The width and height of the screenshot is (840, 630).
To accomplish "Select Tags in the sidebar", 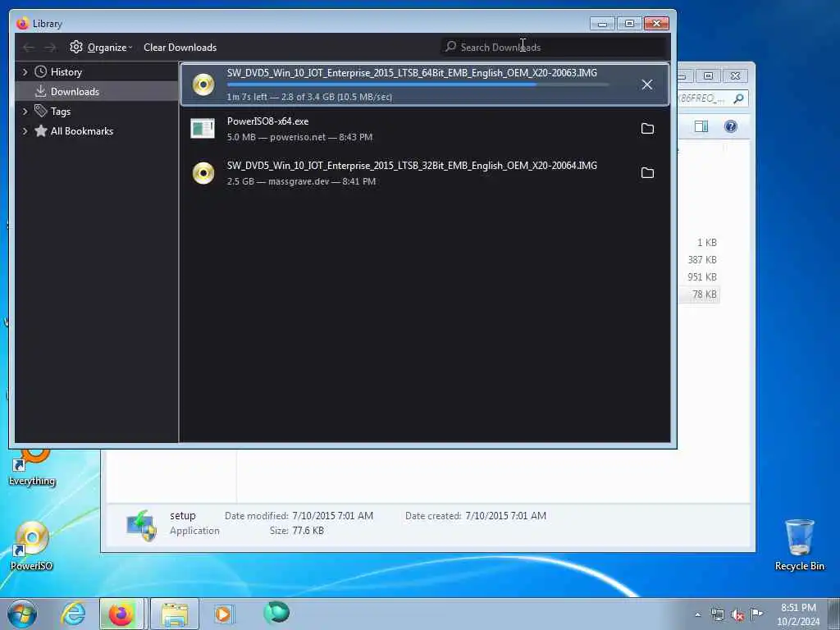I will 61,112.
